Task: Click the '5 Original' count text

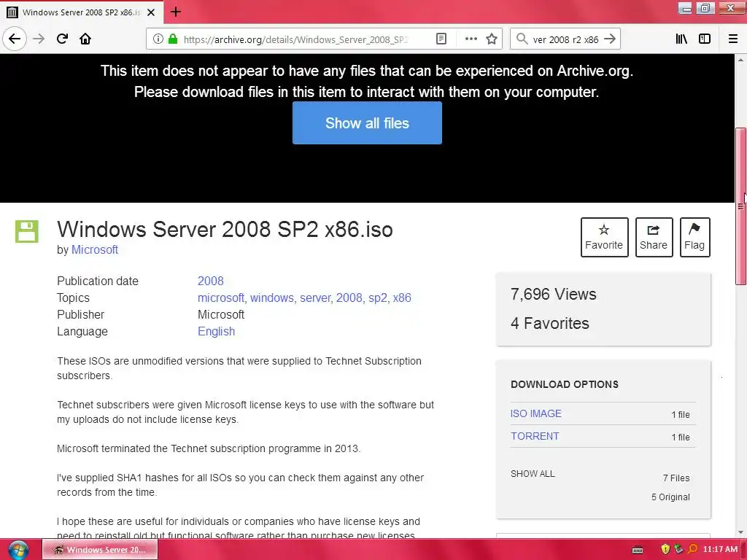Action: tap(670, 497)
